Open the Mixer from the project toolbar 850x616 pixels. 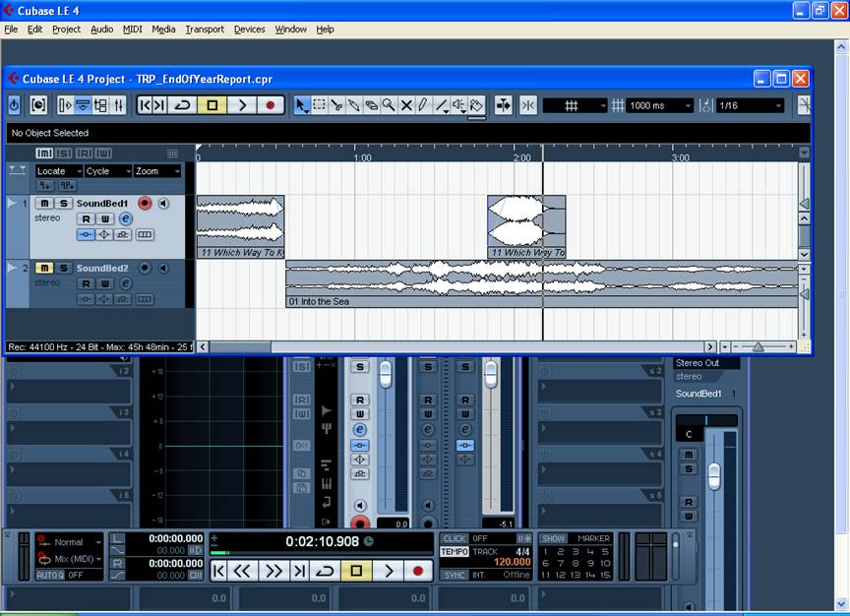tap(118, 105)
